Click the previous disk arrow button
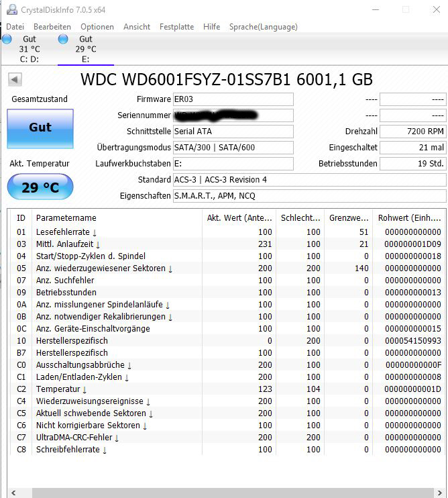This screenshot has height=498, width=448. [15, 79]
